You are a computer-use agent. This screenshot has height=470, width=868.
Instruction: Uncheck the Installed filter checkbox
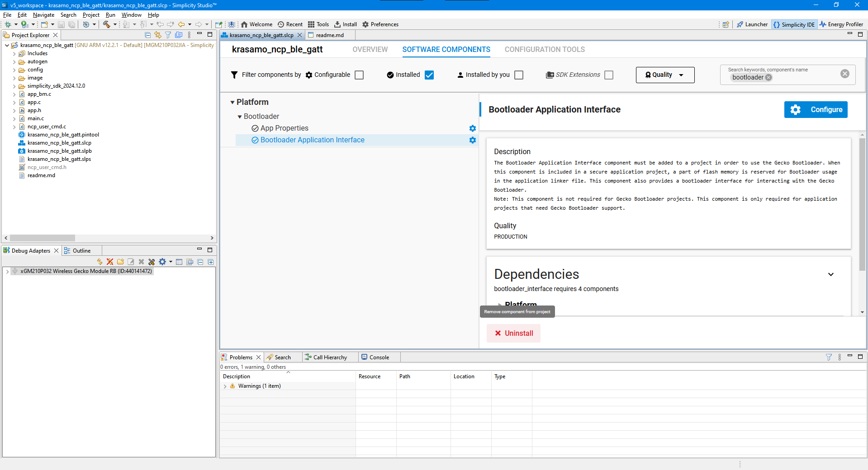coord(429,75)
